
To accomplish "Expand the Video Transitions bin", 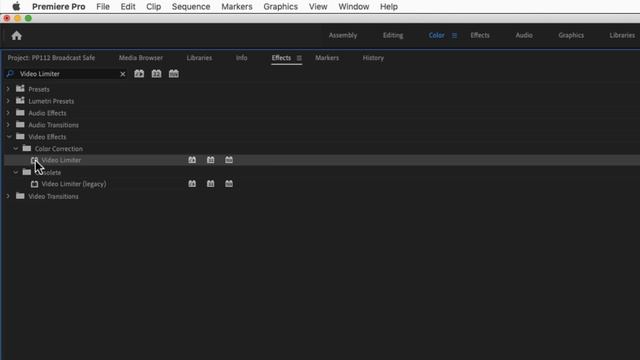I will (x=8, y=196).
